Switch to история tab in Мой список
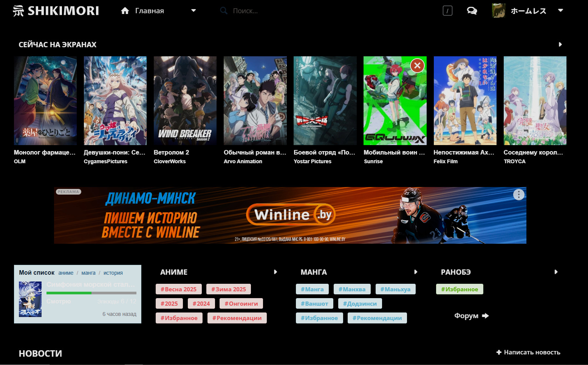This screenshot has width=588, height=365. pyautogui.click(x=113, y=273)
